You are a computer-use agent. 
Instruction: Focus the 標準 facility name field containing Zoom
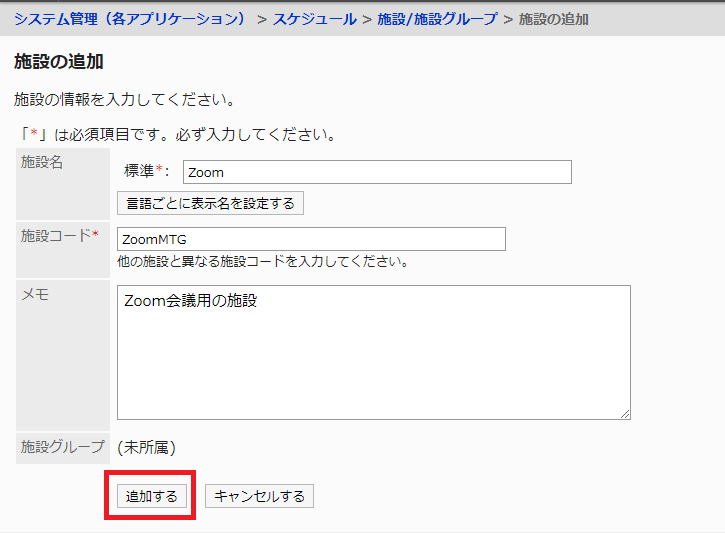click(x=376, y=172)
